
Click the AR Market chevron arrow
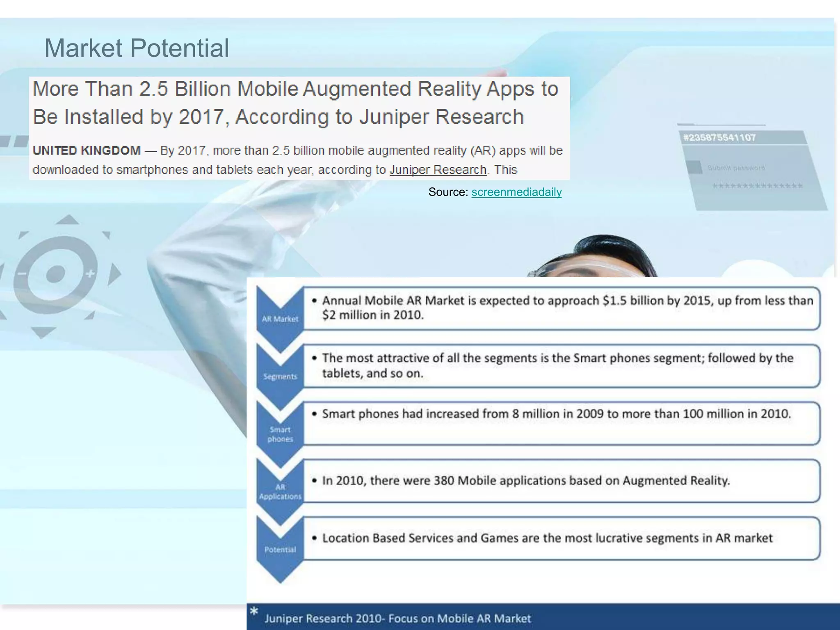tap(280, 319)
